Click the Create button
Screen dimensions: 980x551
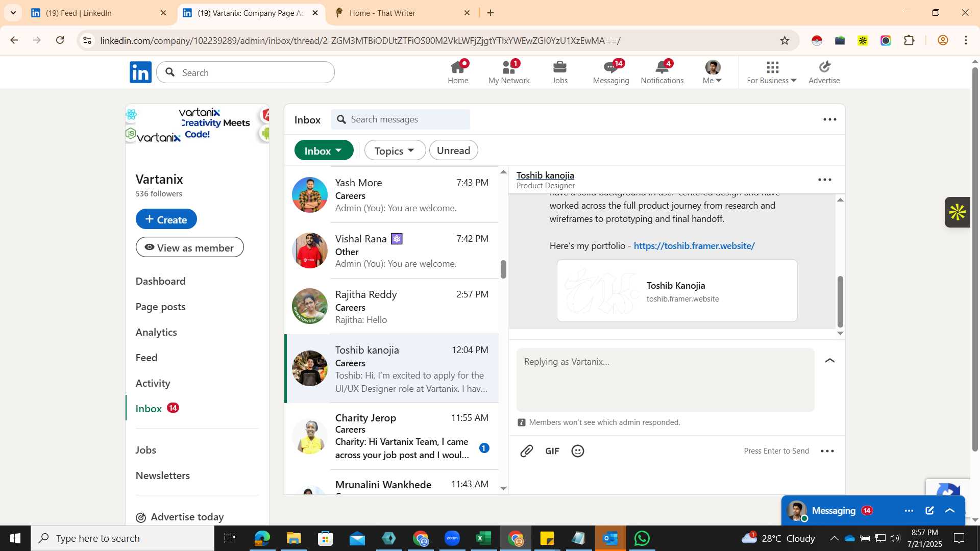(x=166, y=219)
